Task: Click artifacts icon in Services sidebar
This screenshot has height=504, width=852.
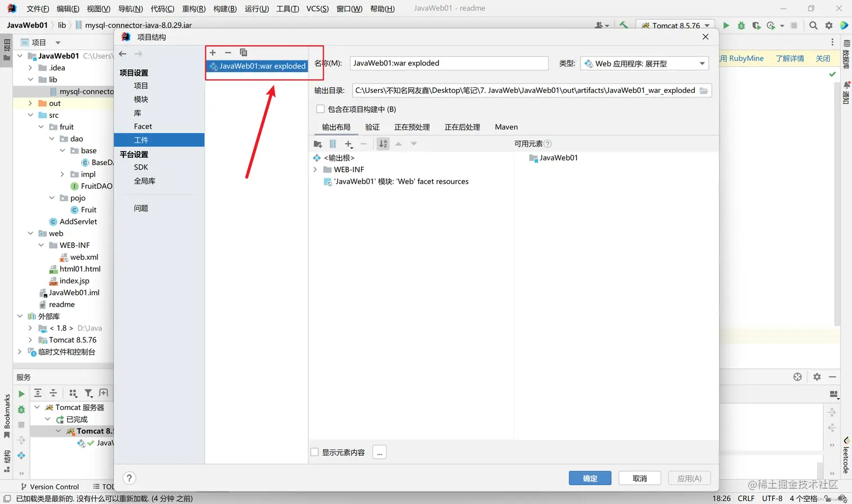Action: coord(21,455)
